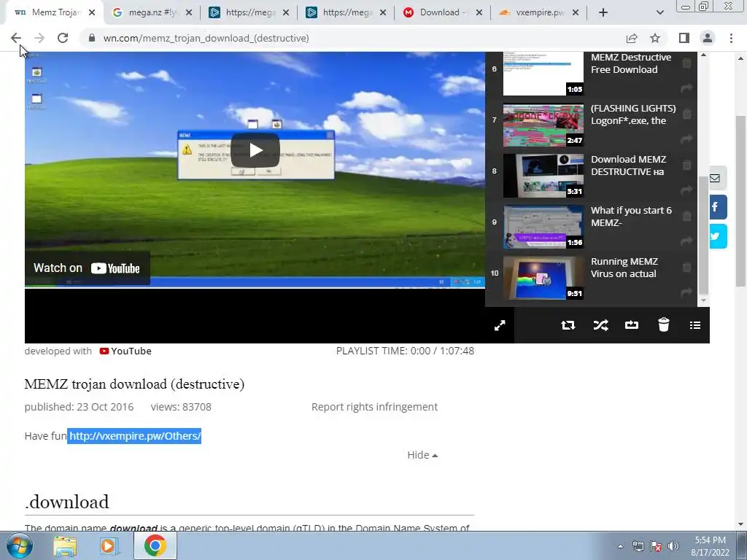Click the MEMZ trojan download (destructive) title
747x560 pixels.
point(134,384)
